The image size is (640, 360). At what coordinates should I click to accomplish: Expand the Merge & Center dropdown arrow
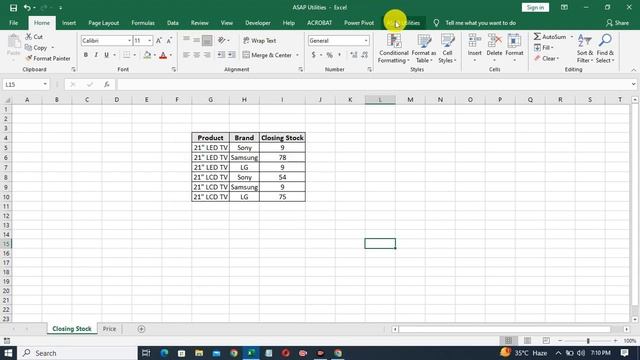point(298,55)
